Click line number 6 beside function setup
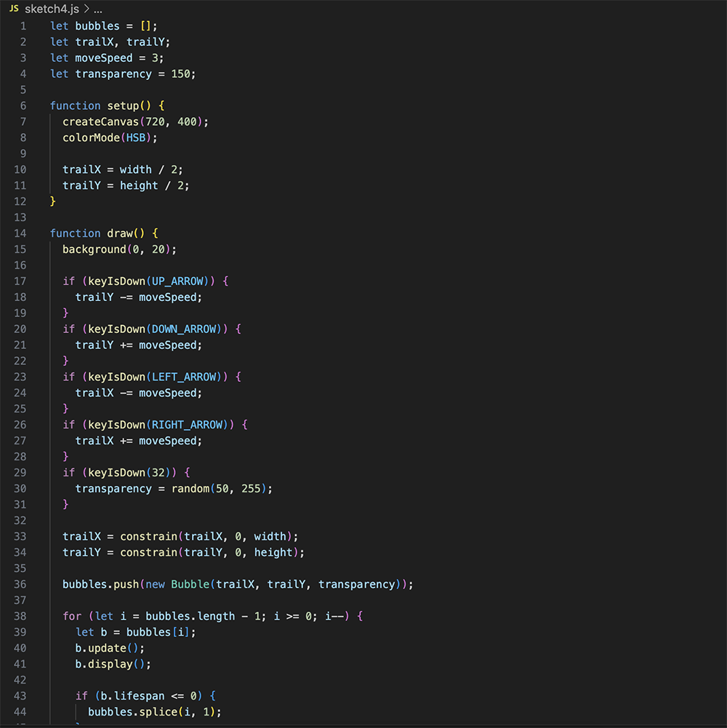Screen dimensions: 727x728 23,105
